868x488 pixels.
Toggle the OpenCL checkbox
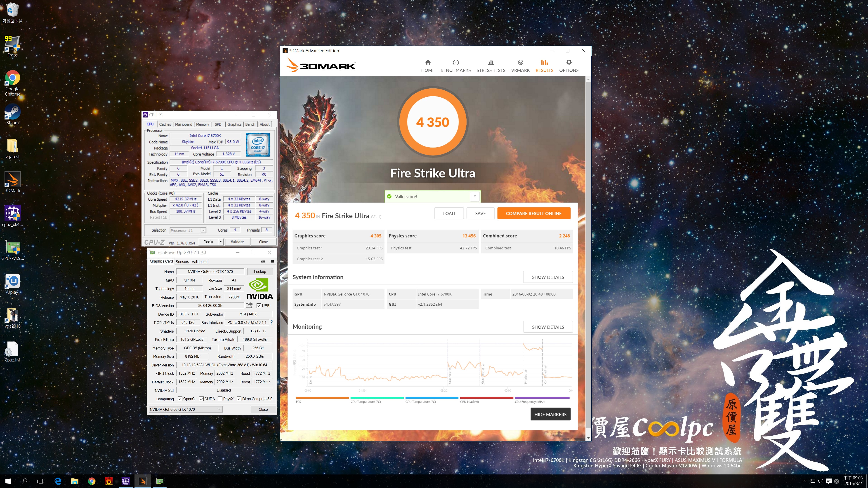(x=180, y=399)
